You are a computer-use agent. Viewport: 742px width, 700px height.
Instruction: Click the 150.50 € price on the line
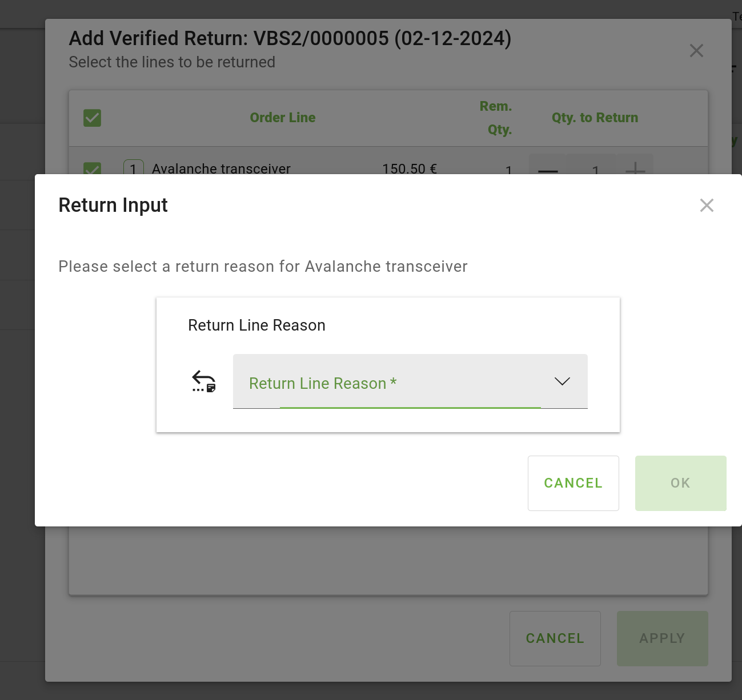pyautogui.click(x=409, y=168)
